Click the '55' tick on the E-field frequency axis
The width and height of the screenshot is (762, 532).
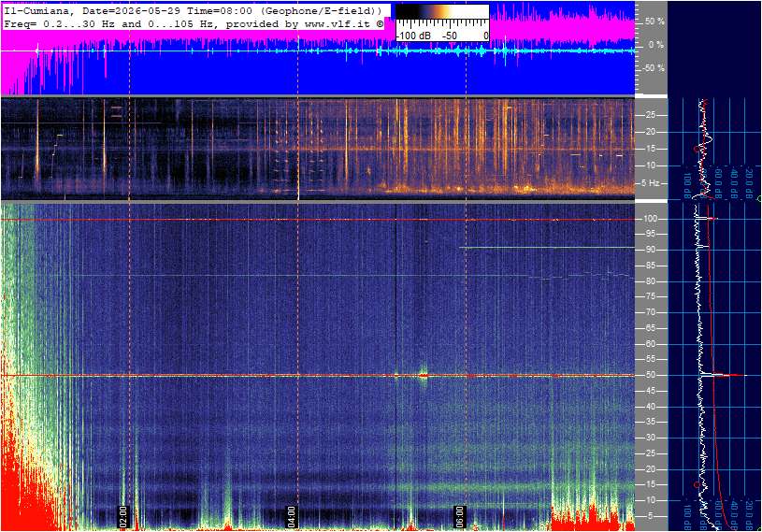(x=650, y=360)
